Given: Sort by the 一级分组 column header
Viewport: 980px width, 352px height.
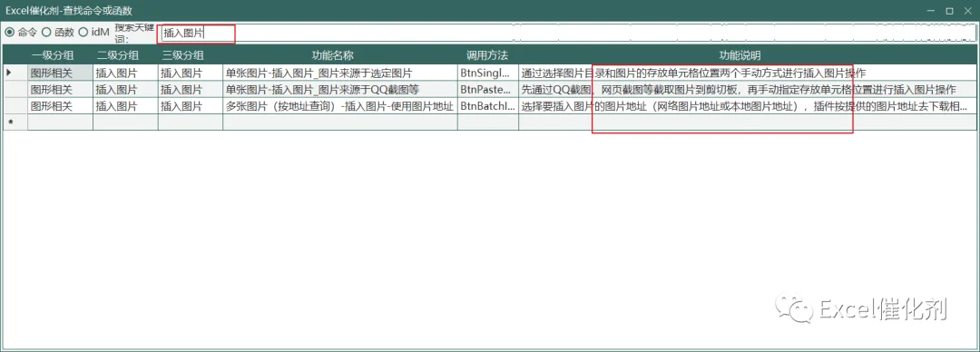Looking at the screenshot, I should 60,55.
